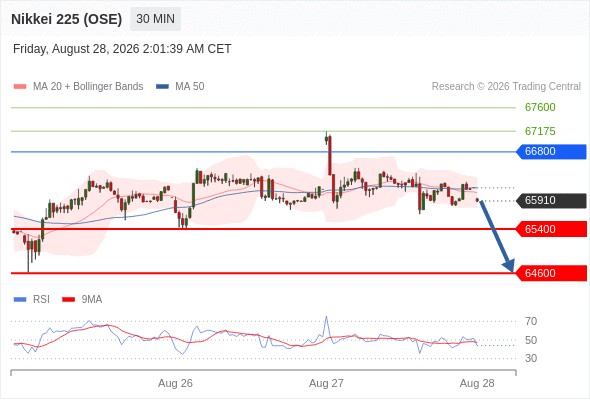Click the 30 MIN timeframe button
The image size is (590, 400).
155,19
